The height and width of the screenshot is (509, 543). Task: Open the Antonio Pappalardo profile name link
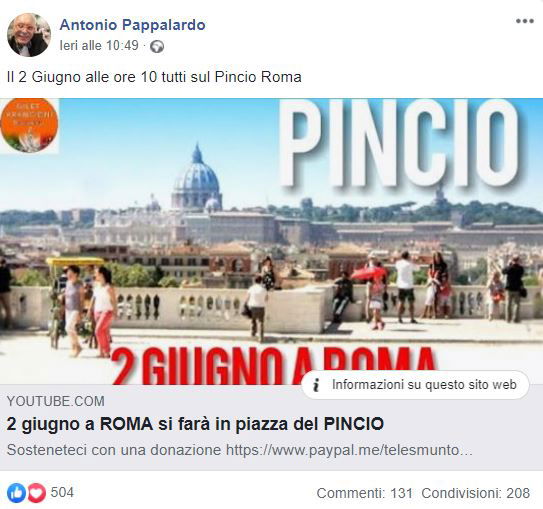[133, 25]
